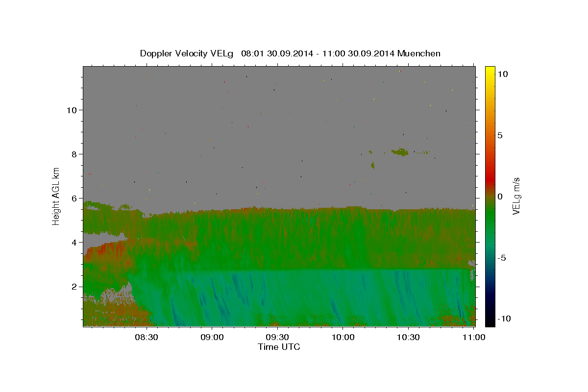588x392 pixels.
Task: Click the height axis label 4
Action: click(74, 242)
